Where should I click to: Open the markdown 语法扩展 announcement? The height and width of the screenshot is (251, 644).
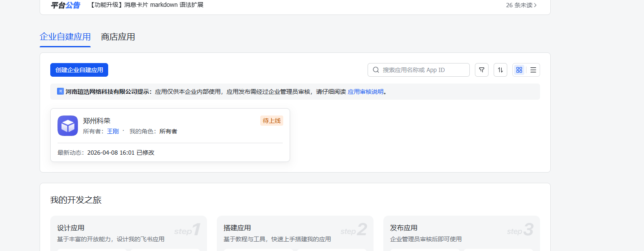[x=147, y=5]
